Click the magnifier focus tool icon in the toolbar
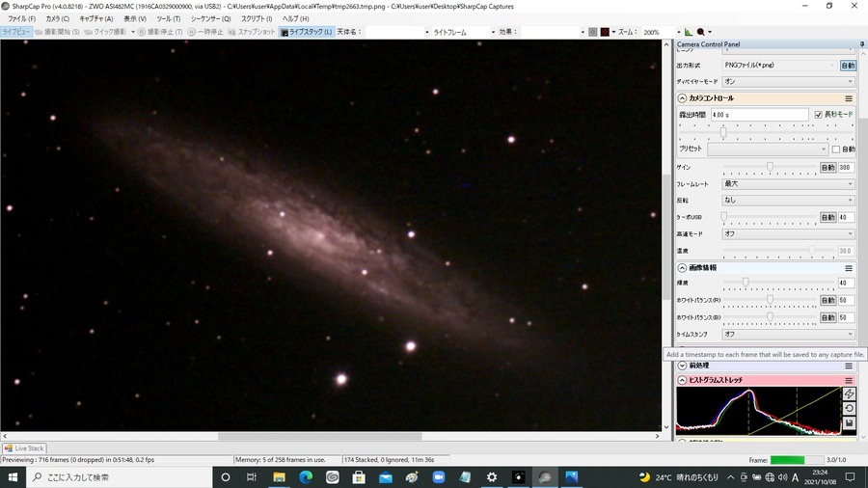The image size is (868, 488). [701, 32]
